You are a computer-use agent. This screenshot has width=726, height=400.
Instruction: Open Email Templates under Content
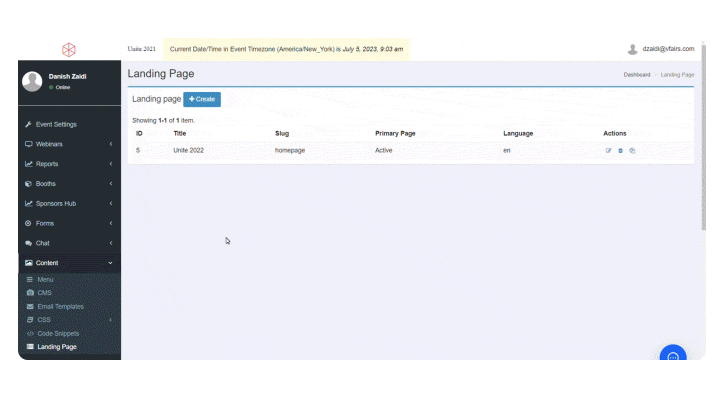(69, 306)
